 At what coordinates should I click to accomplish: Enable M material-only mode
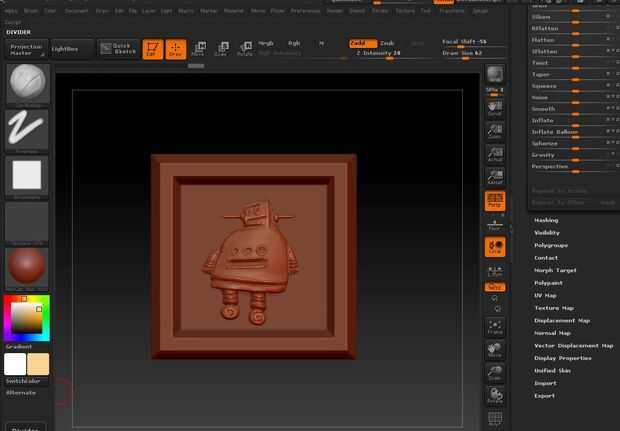[x=321, y=43]
